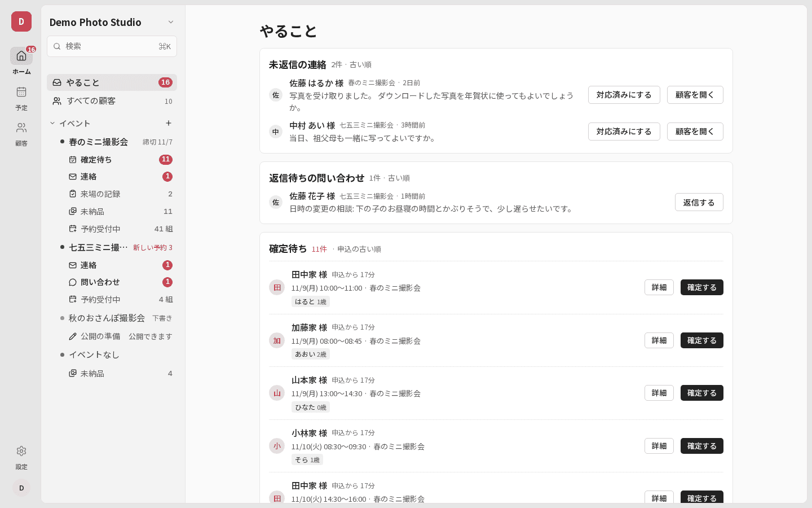This screenshot has width=812, height=508.
Task: Click the 検索 search field
Action: tap(112, 46)
